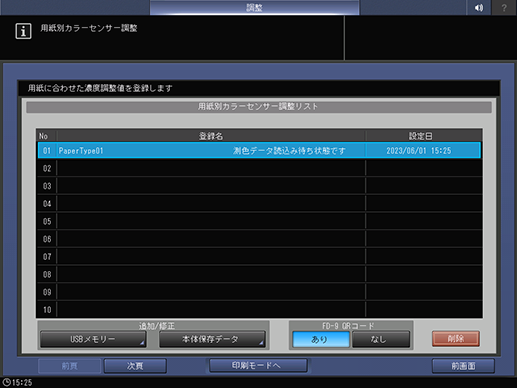Click the clock icon in status bar
Image resolution: width=517 pixels, height=388 pixels.
7,382
